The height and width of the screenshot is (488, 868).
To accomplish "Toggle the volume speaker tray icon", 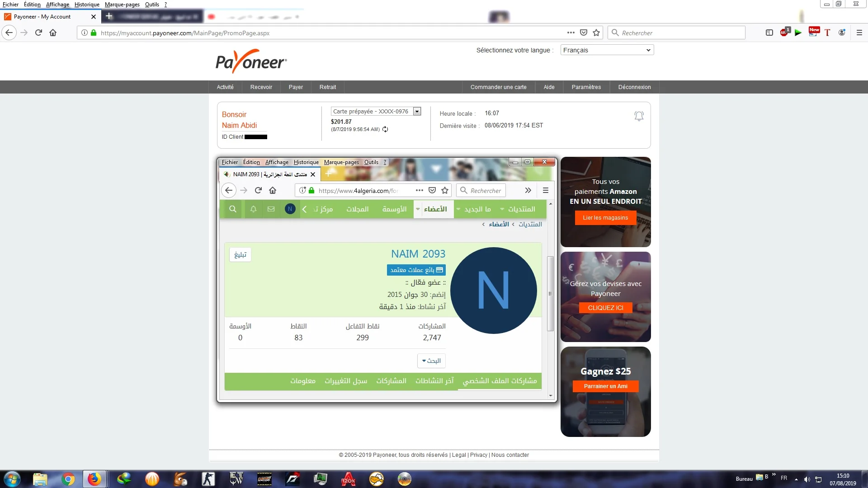I will tap(807, 479).
